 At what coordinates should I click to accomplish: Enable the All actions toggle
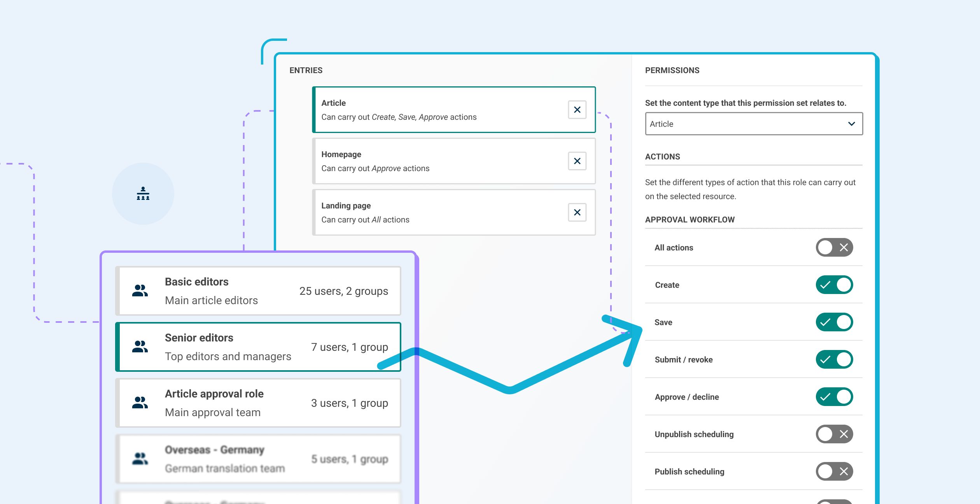point(834,247)
